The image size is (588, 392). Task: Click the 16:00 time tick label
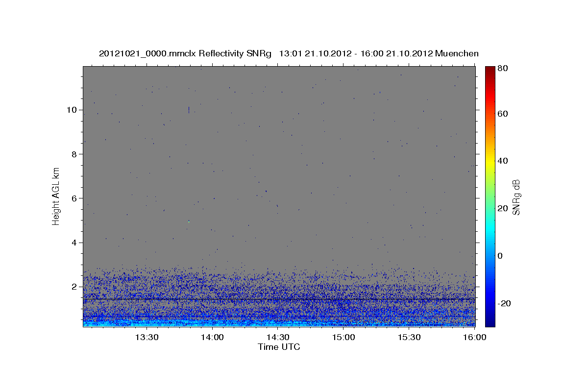pos(474,337)
